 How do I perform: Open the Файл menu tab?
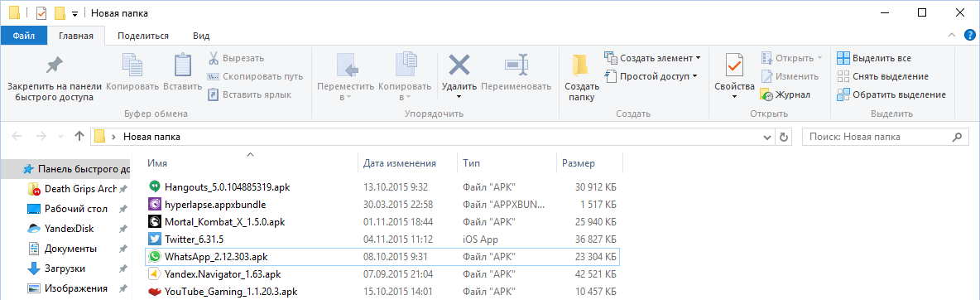tap(23, 36)
